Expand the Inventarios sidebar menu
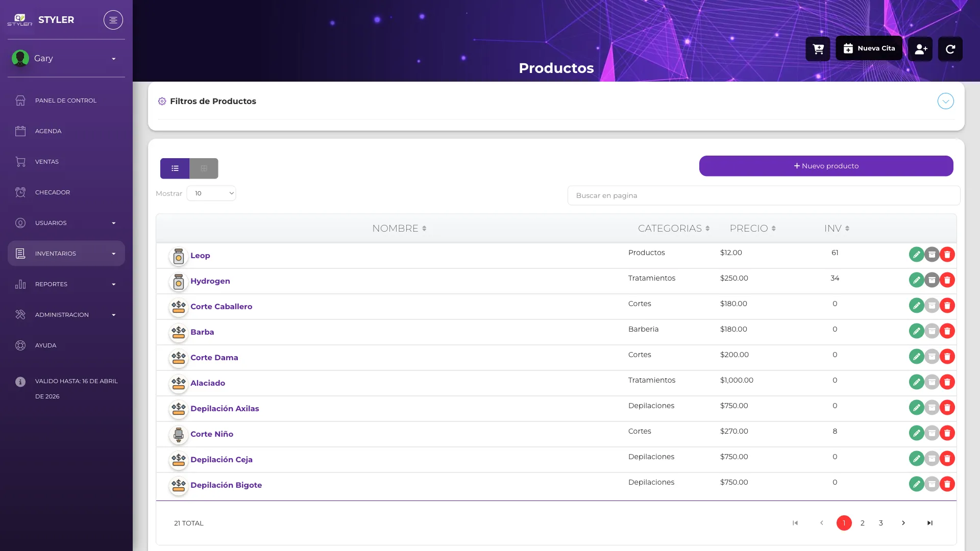The image size is (980, 551). (x=66, y=254)
